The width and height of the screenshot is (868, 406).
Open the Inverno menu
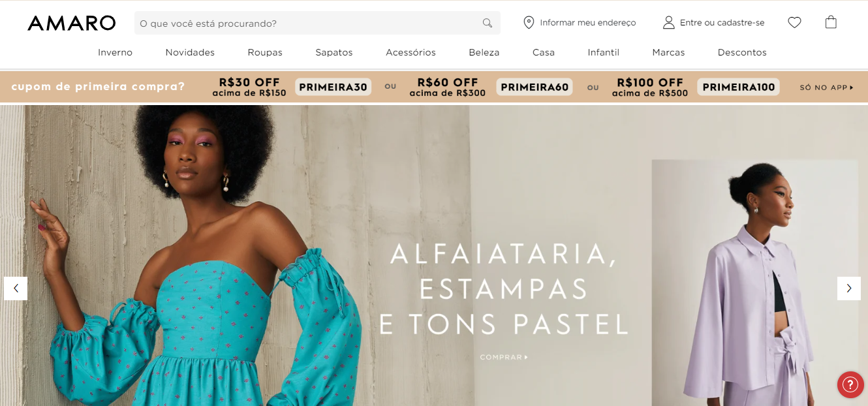click(x=115, y=52)
